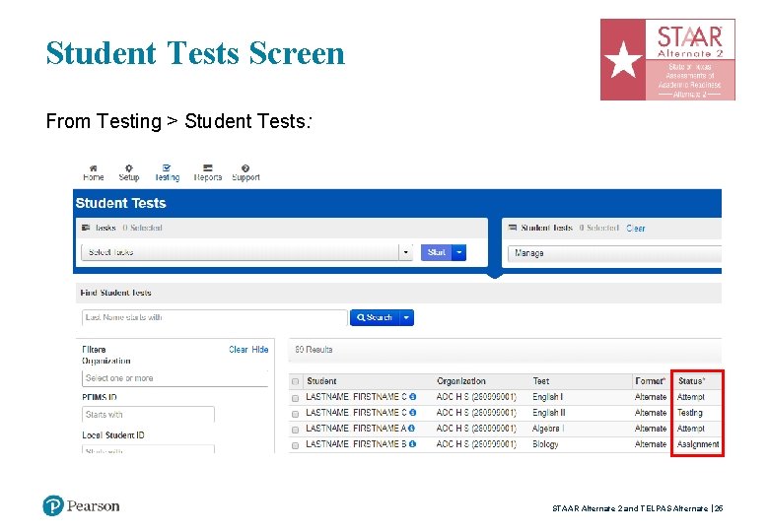This screenshot has height=532, width=769.
Task: Click the Pearson logo
Action: [82, 506]
